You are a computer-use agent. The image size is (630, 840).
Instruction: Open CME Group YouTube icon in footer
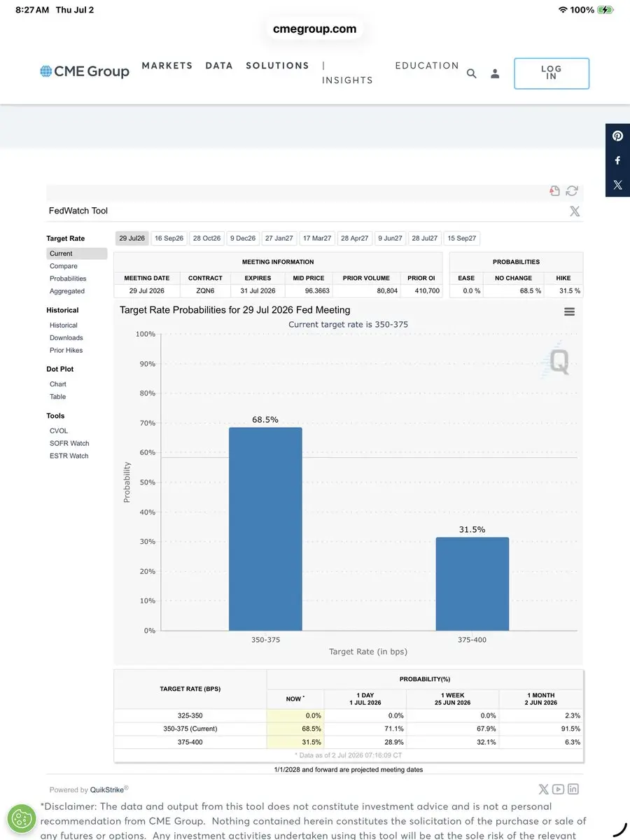(x=558, y=789)
